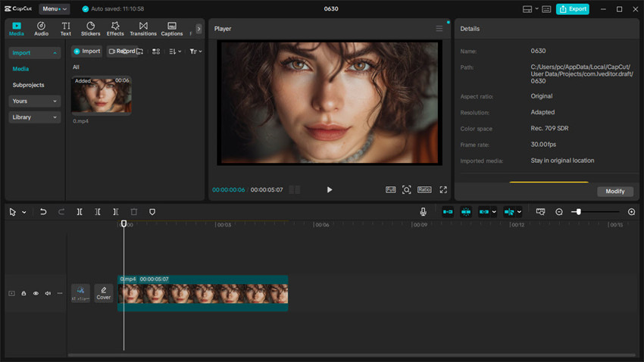
Task: Choose the selection cursor tool
Action: 13,212
